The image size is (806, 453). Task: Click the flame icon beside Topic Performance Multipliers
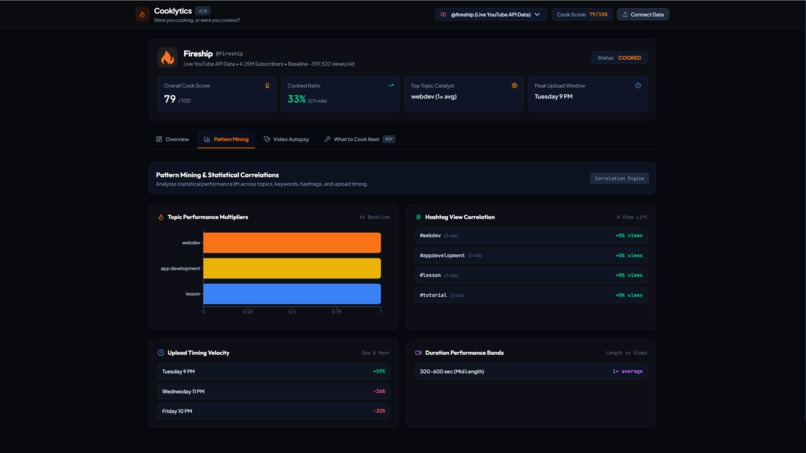(x=160, y=217)
